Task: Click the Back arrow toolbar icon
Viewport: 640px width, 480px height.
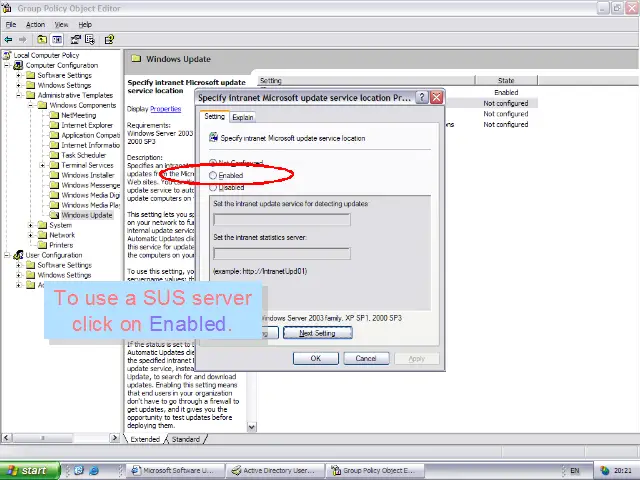Action: click(x=8, y=40)
